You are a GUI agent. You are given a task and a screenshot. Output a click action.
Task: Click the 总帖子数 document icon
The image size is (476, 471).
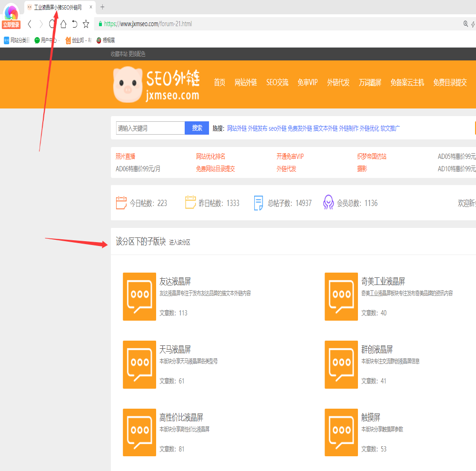pyautogui.click(x=258, y=203)
